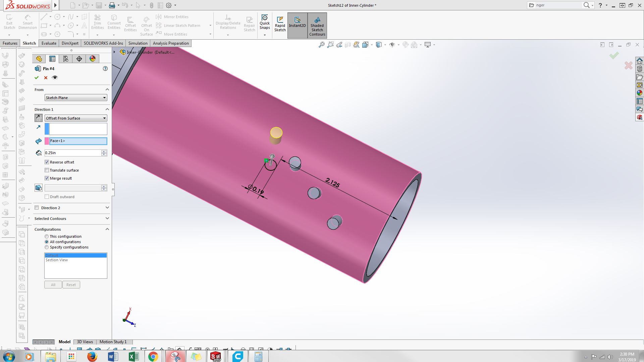Switch to the Simulation tab
Viewport: 644px width, 362px height.
tap(138, 43)
